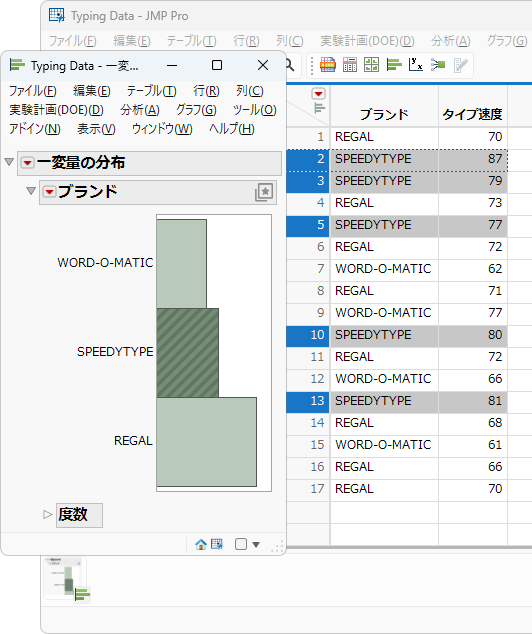Click the ブランド column header in data table
The width and height of the screenshot is (532, 634).
(x=384, y=114)
